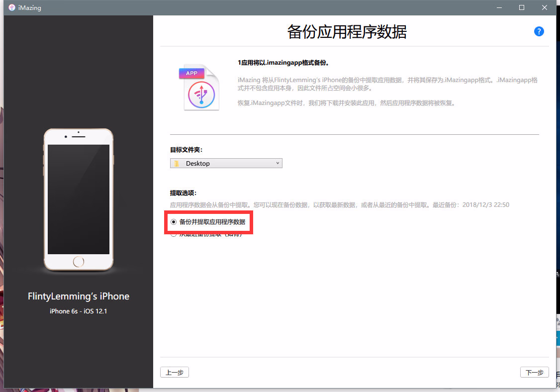Minimize the iMazing window
The image size is (560, 392).
[x=499, y=7]
